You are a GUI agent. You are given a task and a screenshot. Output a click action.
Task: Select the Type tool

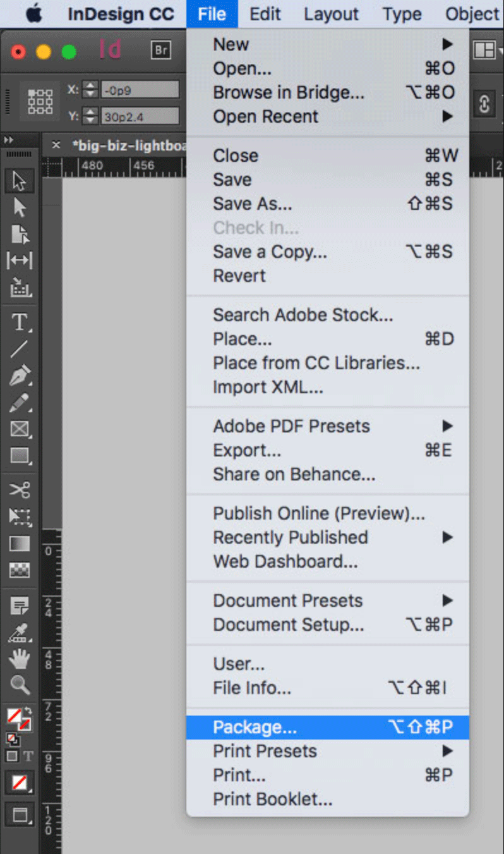point(20,323)
